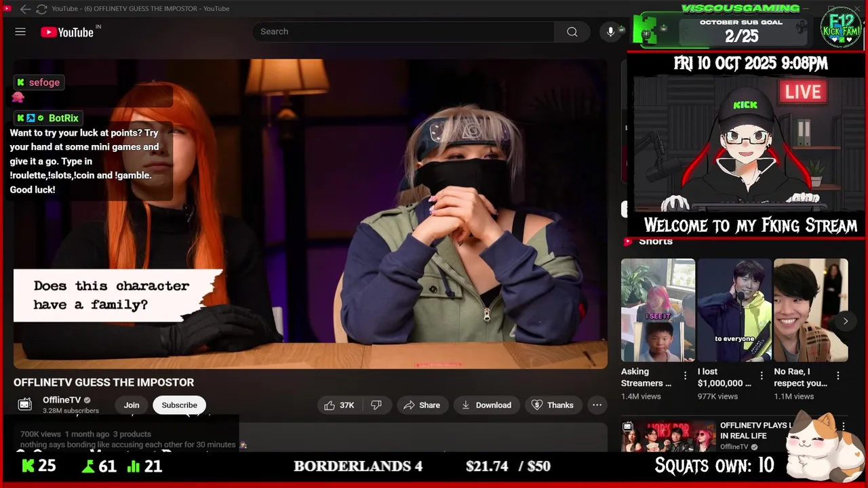Viewport: 868px width, 488px height.
Task: Join the OfflineTV channel membership
Action: pyautogui.click(x=132, y=405)
